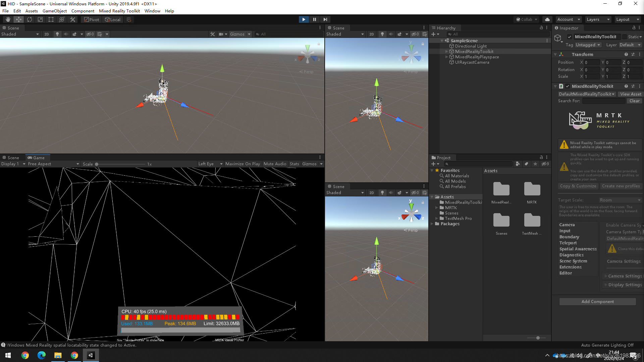The image size is (644, 362).
Task: Select the Rect tool in the toolbar
Action: click(x=51, y=19)
